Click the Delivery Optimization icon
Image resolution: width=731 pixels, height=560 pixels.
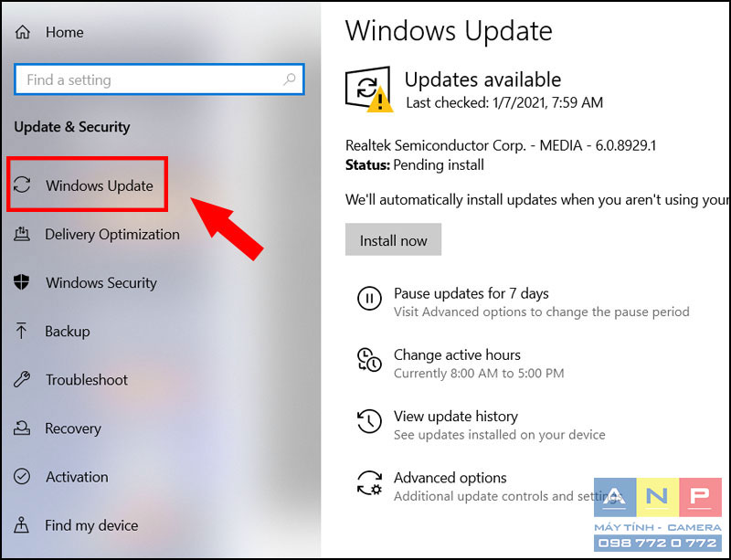22,234
